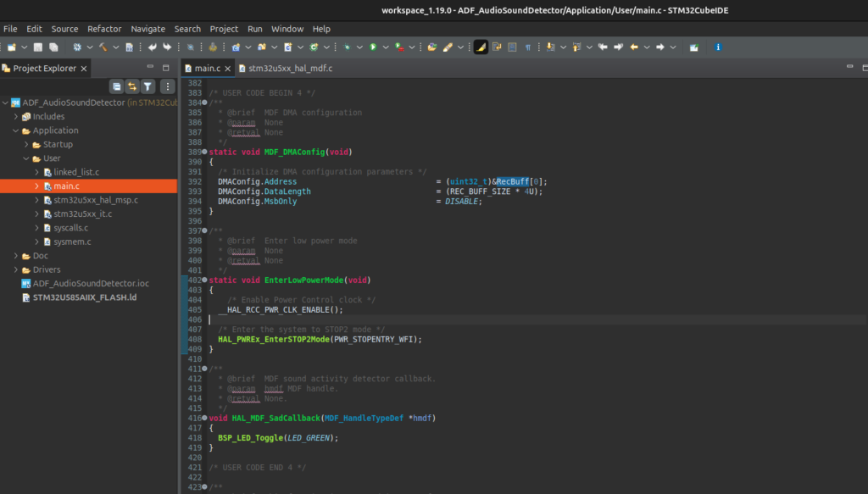
Task: Open the Refactor menu
Action: click(104, 29)
